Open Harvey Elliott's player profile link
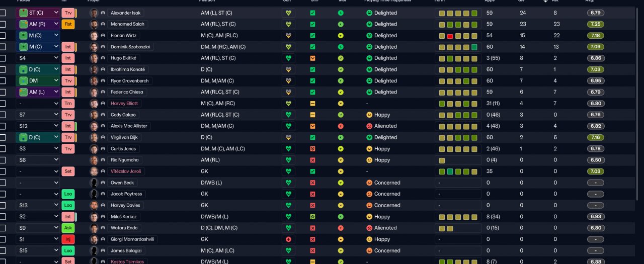 (125, 104)
